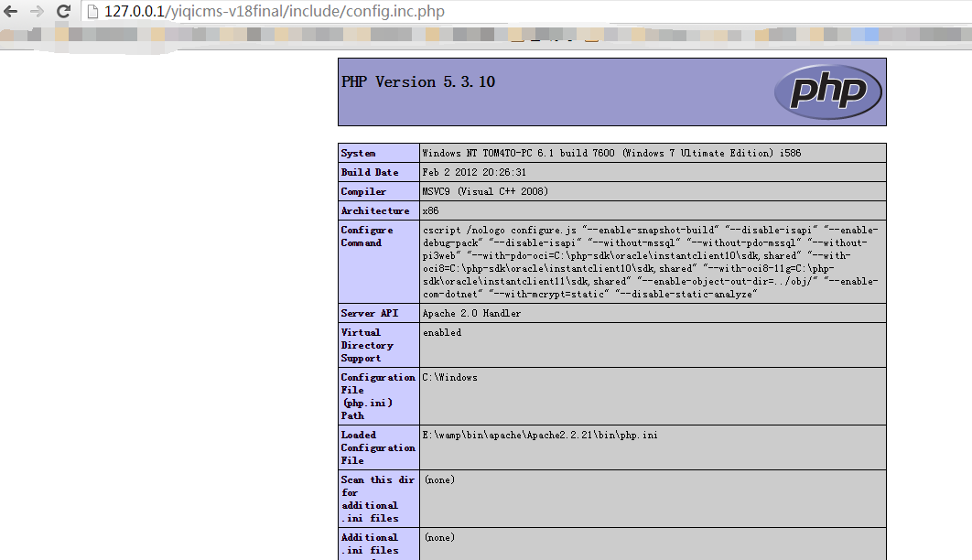Click the 'Configuration File (php.ini) Path' label
This screenshot has height=560, width=972.
point(377,396)
